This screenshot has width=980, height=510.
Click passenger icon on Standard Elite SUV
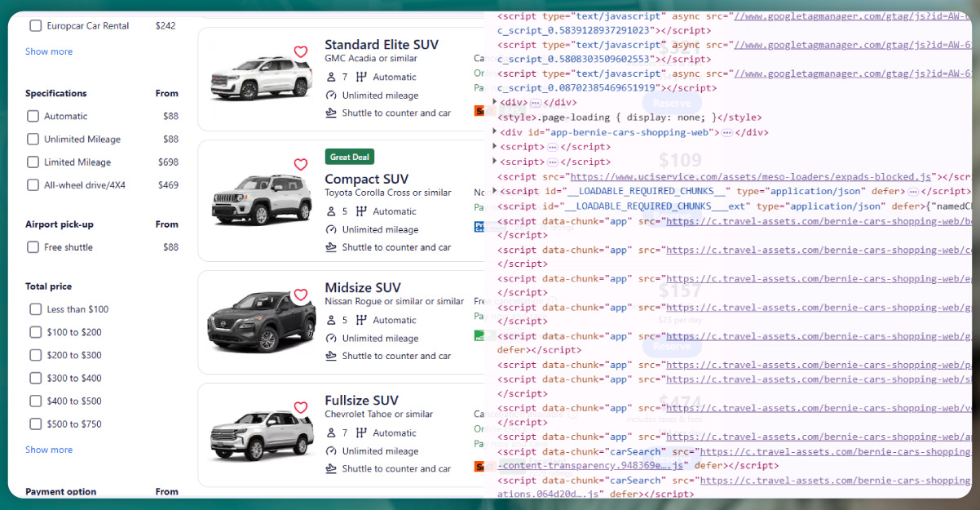pyautogui.click(x=331, y=78)
